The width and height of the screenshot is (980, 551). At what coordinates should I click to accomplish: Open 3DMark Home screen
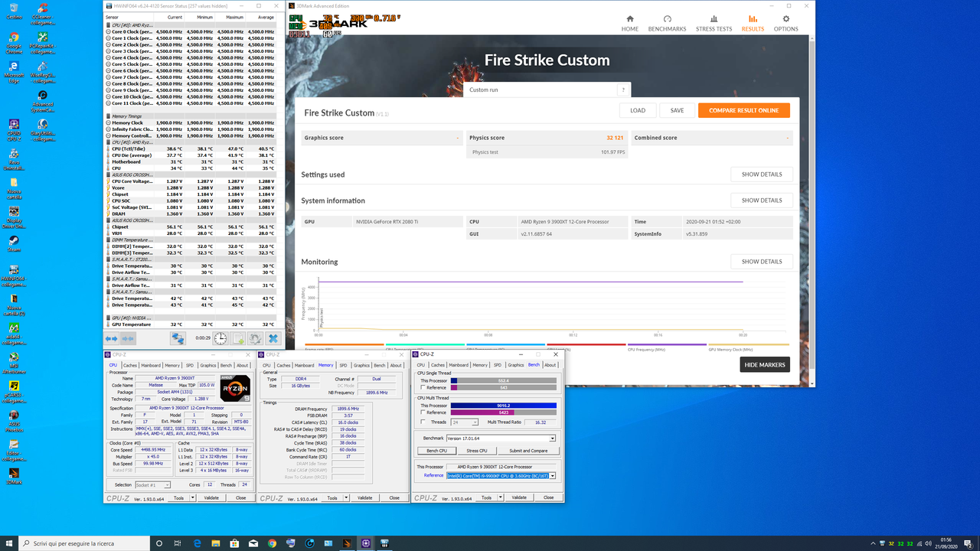[629, 22]
